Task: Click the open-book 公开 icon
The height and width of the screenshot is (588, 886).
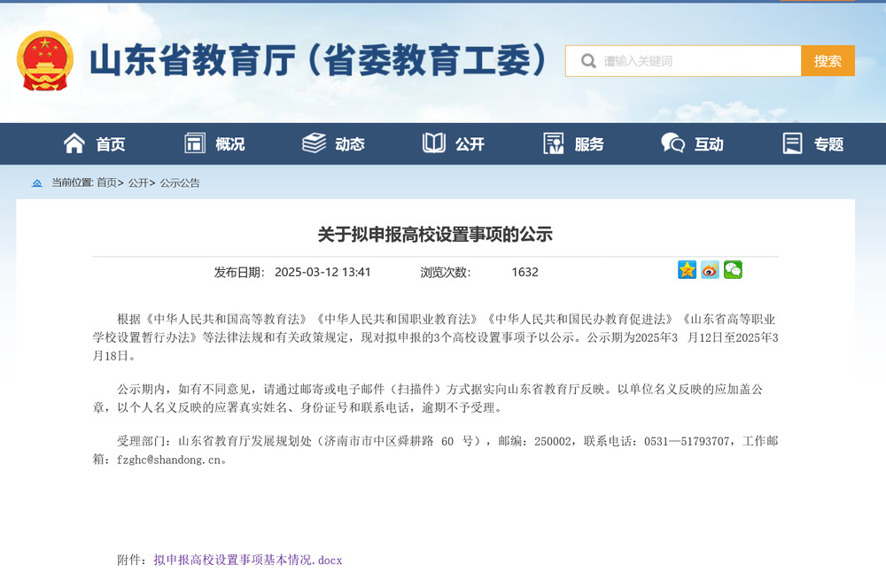Action: coord(434,143)
